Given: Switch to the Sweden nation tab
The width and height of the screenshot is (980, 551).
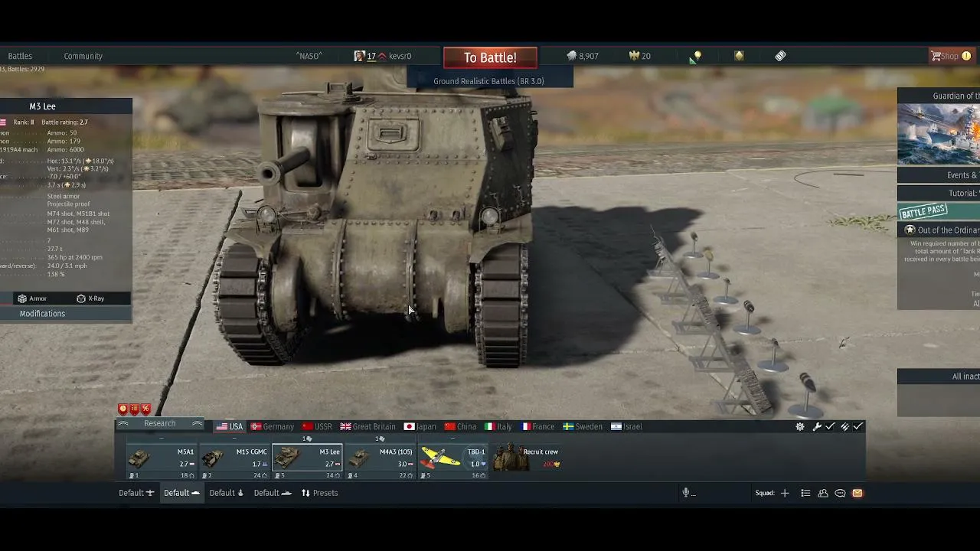Looking at the screenshot, I should [x=583, y=427].
